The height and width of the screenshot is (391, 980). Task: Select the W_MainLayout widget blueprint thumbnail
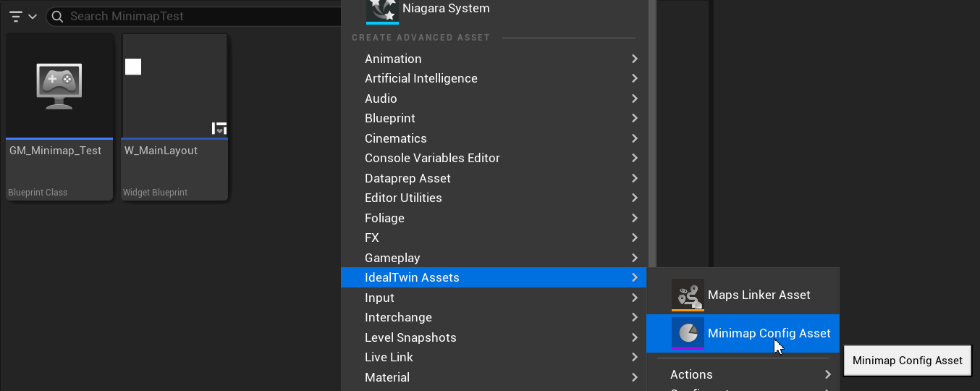[174, 85]
